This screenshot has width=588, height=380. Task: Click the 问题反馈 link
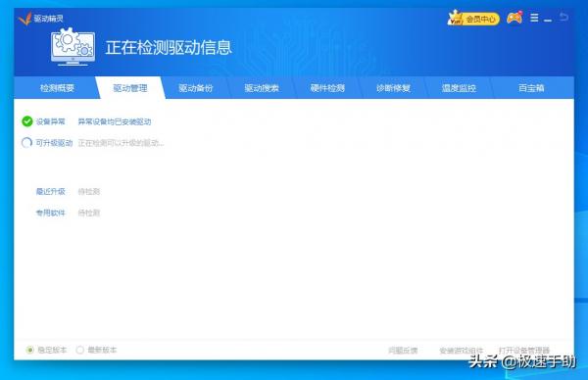(403, 351)
